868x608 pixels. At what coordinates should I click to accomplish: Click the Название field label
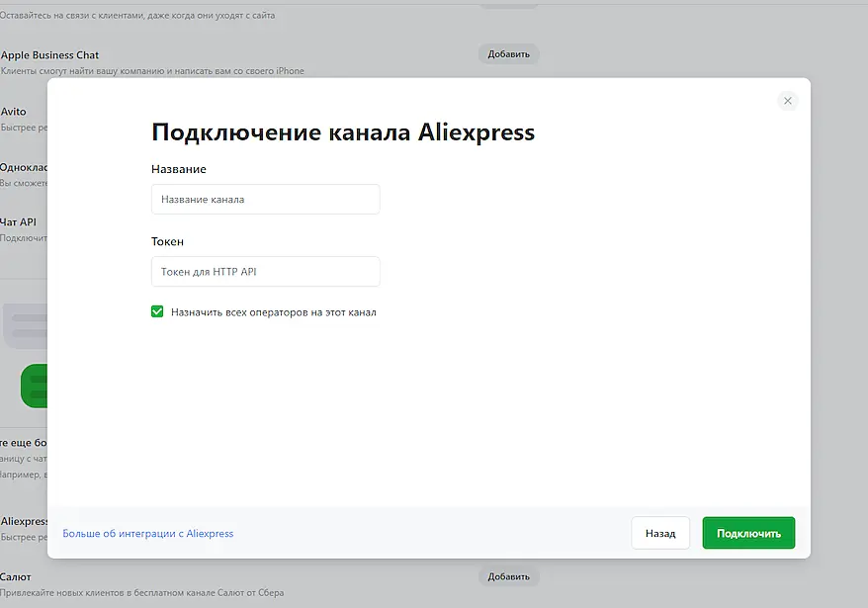(178, 169)
